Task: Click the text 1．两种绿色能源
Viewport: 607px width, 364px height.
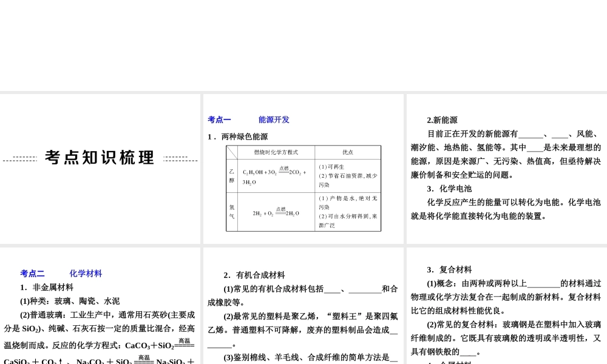Action: click(238, 136)
